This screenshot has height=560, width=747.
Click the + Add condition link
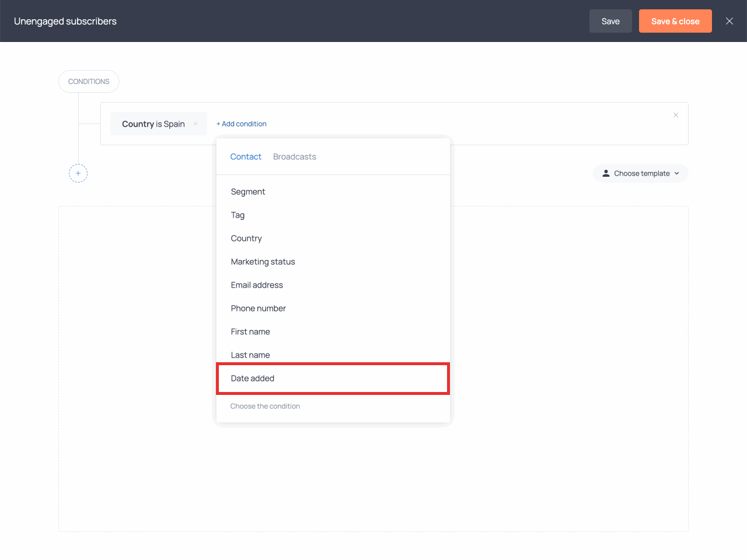pyautogui.click(x=242, y=124)
